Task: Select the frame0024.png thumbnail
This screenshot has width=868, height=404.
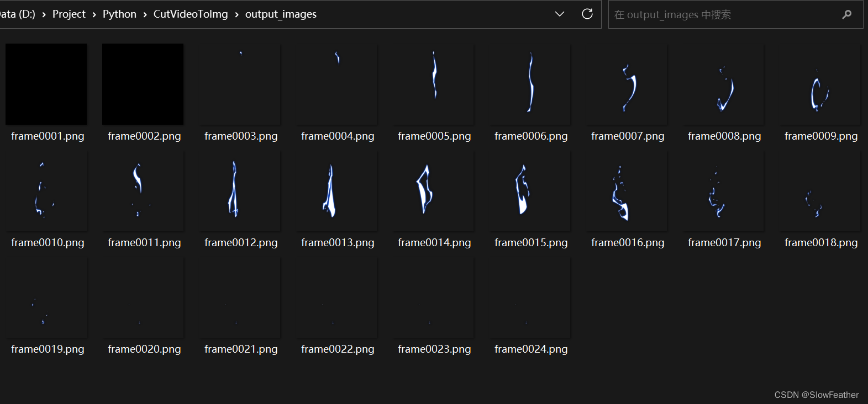Action: coord(529,297)
